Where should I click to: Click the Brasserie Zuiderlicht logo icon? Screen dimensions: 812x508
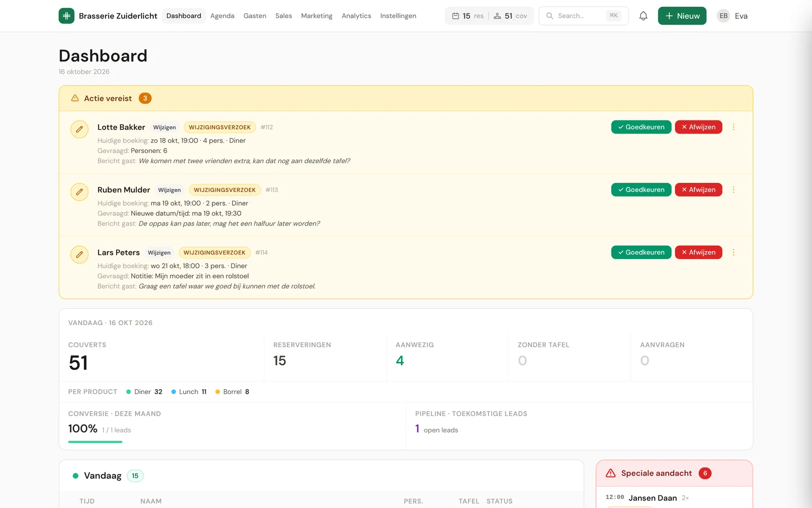66,16
